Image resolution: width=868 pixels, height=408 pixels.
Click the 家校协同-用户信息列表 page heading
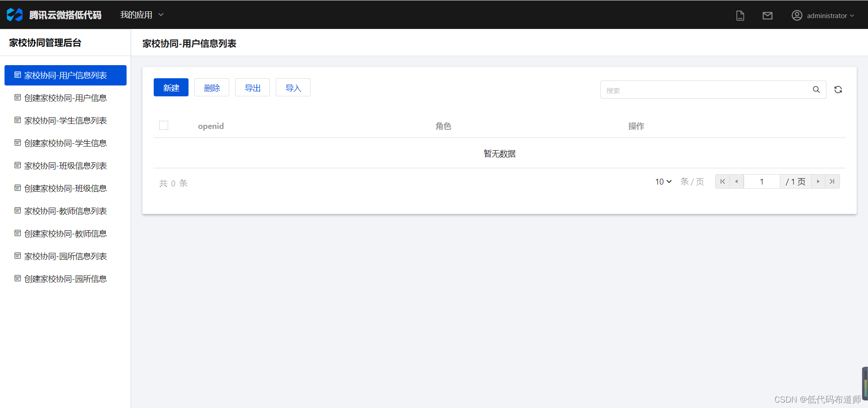[189, 43]
